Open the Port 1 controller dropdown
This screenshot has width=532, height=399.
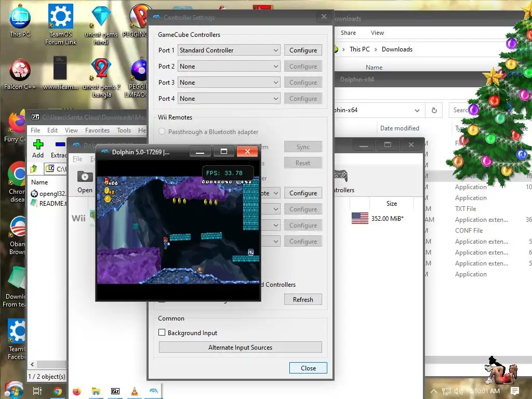229,50
